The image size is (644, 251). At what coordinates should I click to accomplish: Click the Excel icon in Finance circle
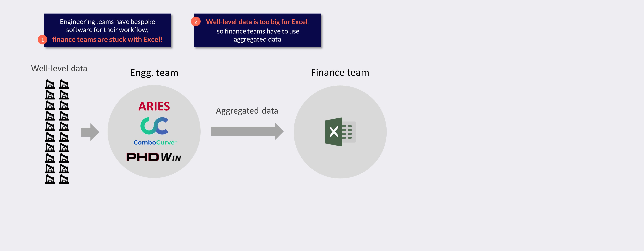340,132
